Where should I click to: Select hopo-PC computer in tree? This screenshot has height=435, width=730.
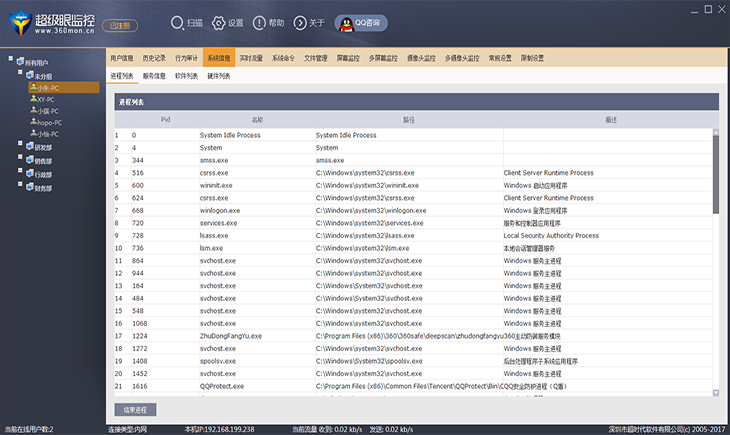(x=46, y=122)
